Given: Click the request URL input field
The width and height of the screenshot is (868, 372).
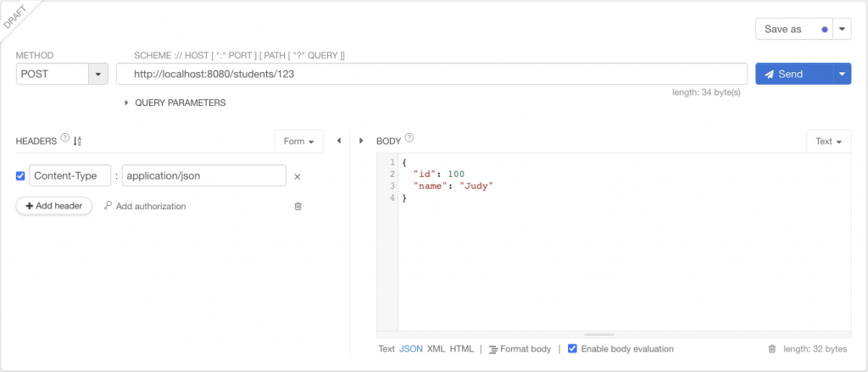Looking at the screenshot, I should (431, 75).
